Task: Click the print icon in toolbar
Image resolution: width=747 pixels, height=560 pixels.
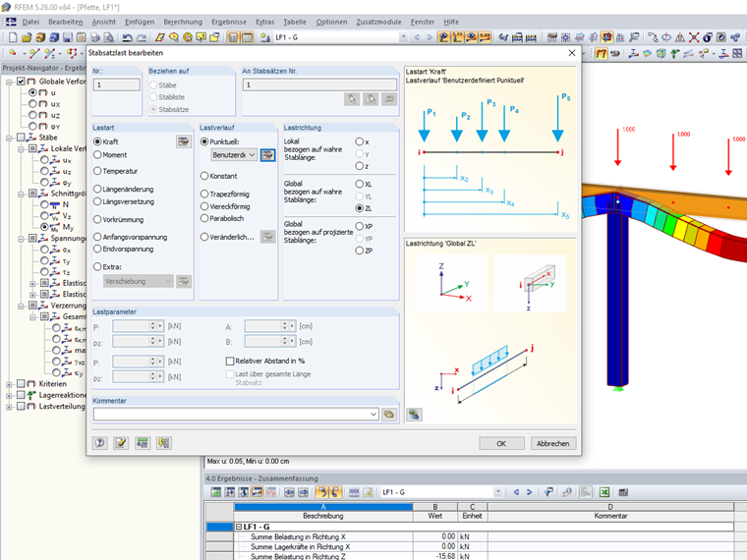Action: pos(95,37)
